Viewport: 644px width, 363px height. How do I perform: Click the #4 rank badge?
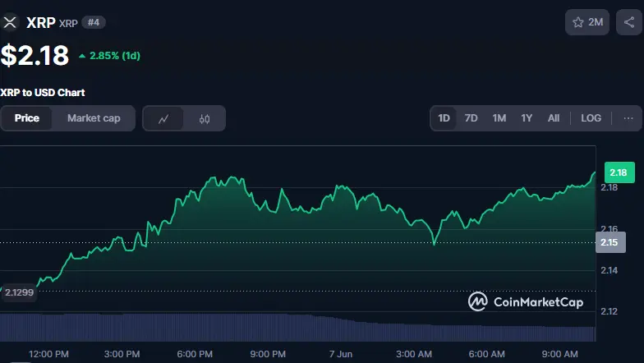[94, 22]
